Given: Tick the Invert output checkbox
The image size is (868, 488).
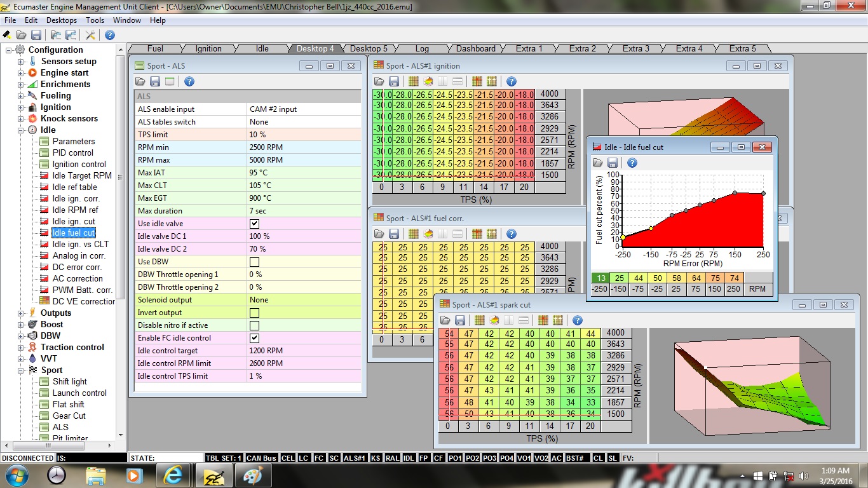Looking at the screenshot, I should point(254,313).
